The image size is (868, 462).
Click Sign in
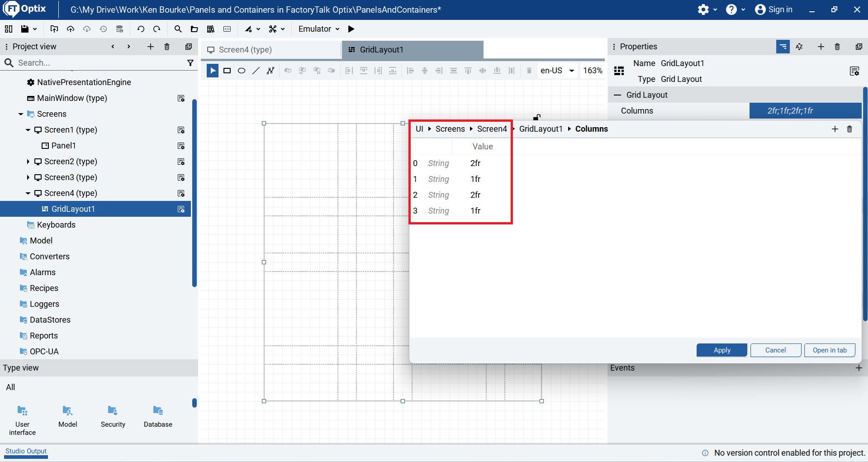point(774,10)
